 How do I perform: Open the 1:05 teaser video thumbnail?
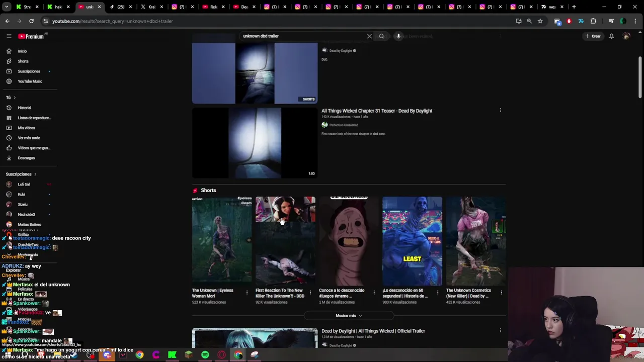point(255,143)
